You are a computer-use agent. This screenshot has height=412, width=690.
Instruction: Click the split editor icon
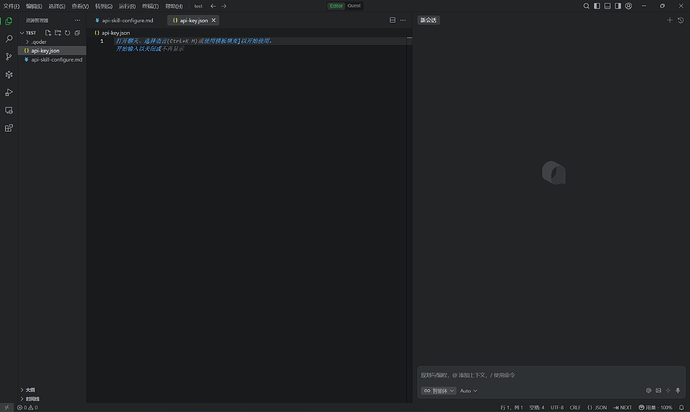click(x=392, y=20)
